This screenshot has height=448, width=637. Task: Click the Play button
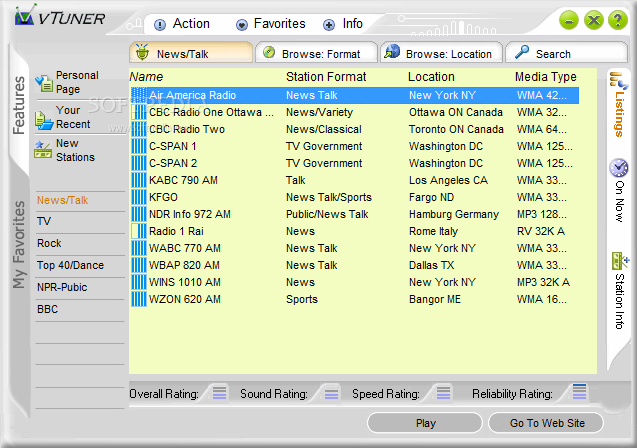click(x=425, y=423)
